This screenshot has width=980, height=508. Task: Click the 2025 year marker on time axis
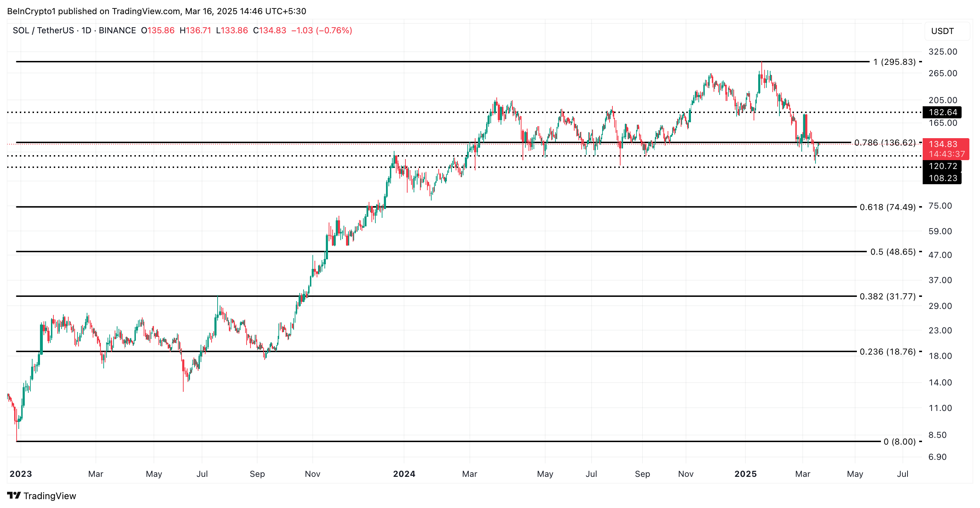(745, 474)
